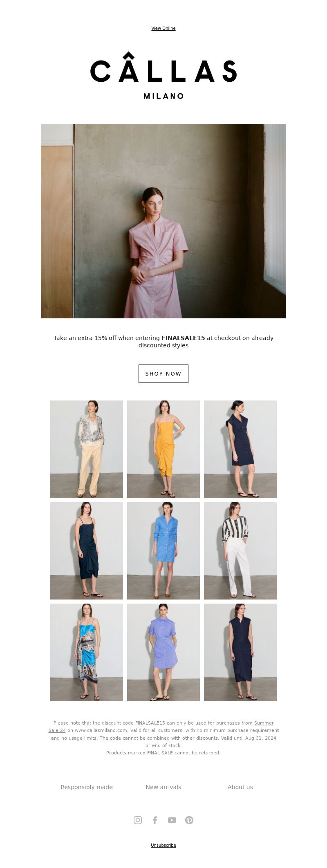Open the Summer Sale 24 link
This screenshot has width=327, height=868.
[161, 727]
